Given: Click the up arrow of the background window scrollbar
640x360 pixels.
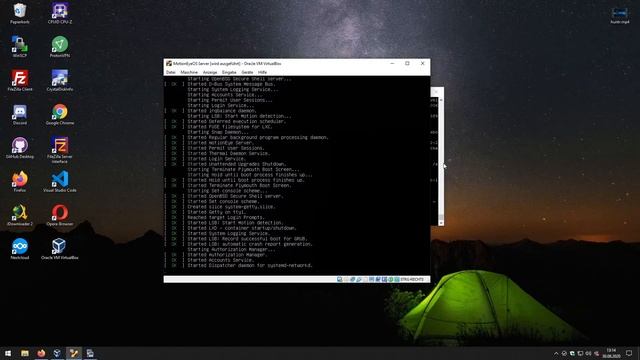Looking at the screenshot, I should (441, 100).
